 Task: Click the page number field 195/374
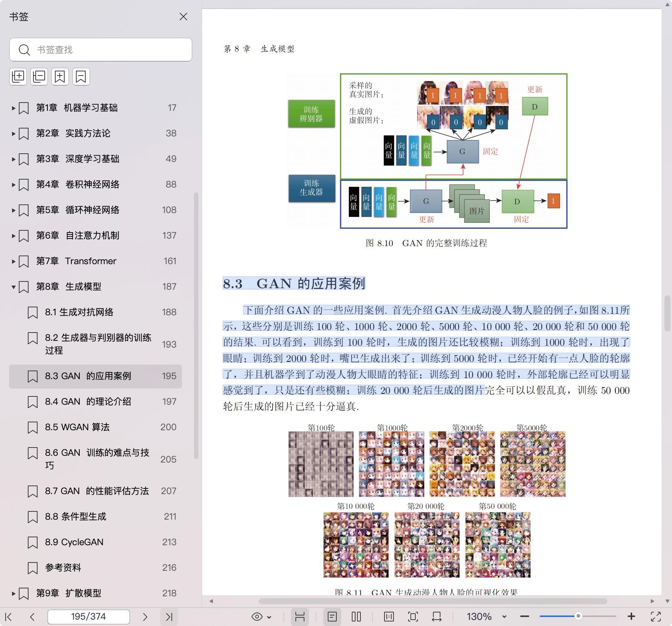coord(89,617)
